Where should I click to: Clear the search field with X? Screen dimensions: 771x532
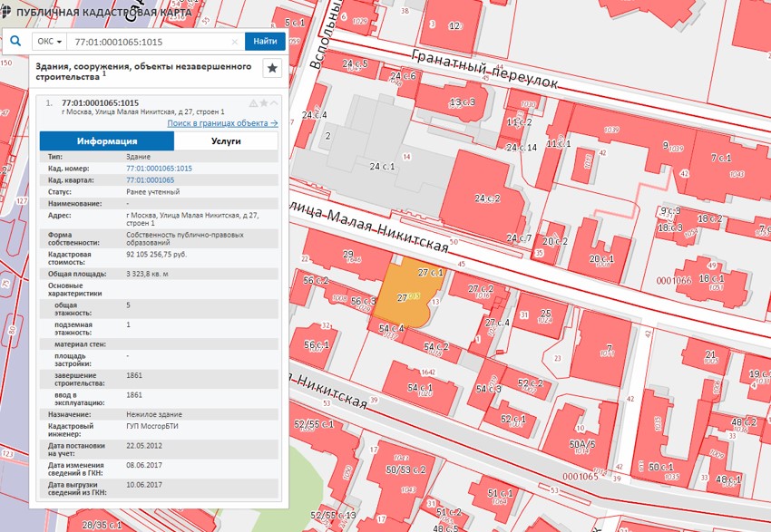pos(235,42)
